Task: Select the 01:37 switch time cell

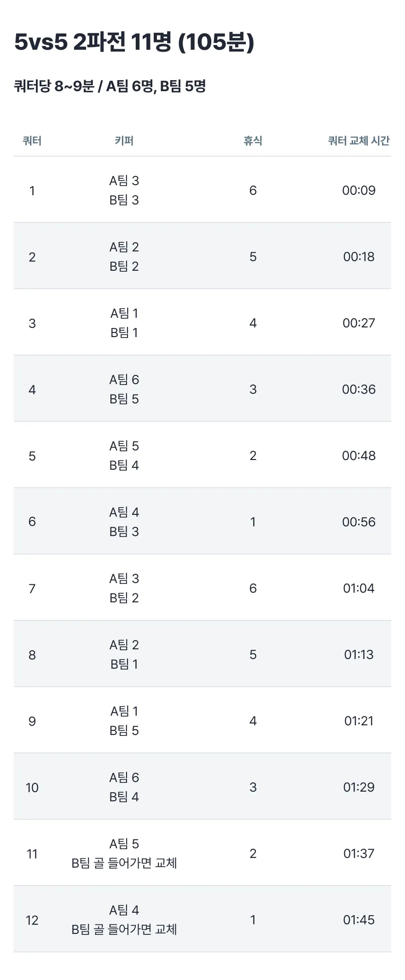Action: pos(359,853)
